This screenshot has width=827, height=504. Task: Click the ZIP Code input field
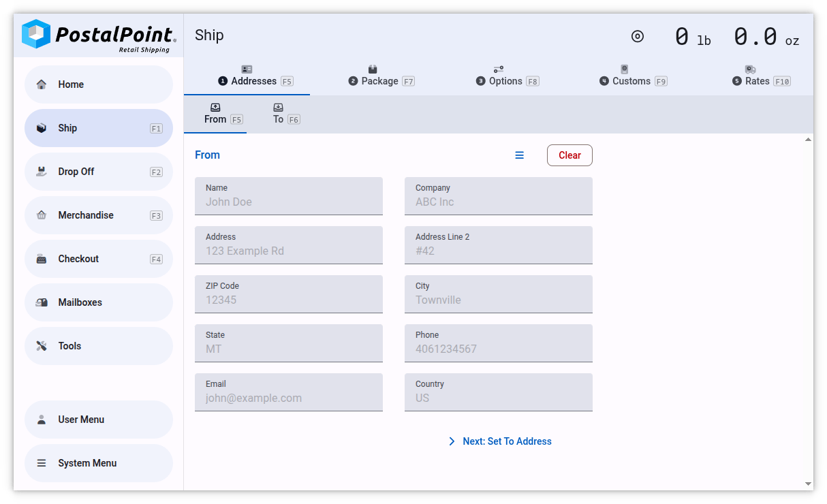(x=288, y=294)
